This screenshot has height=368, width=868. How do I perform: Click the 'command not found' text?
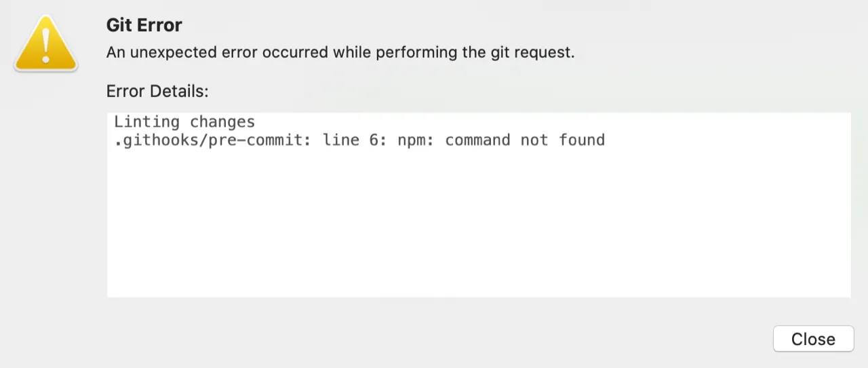point(525,141)
